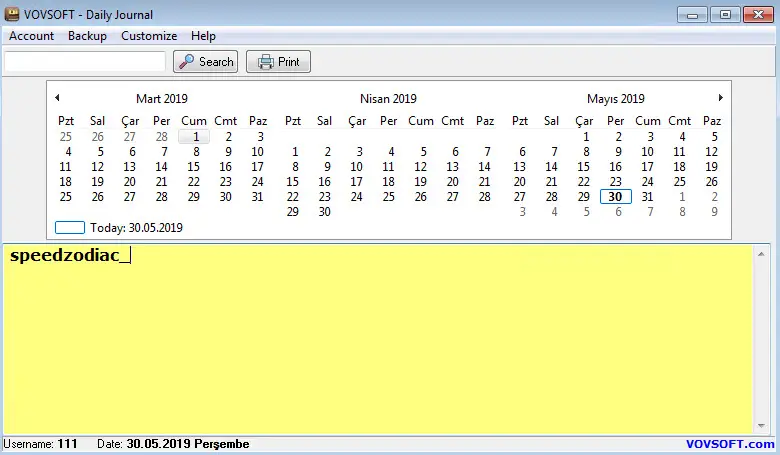Click the Daily Journal title bar app icon
780x455 pixels.
coord(11,14)
